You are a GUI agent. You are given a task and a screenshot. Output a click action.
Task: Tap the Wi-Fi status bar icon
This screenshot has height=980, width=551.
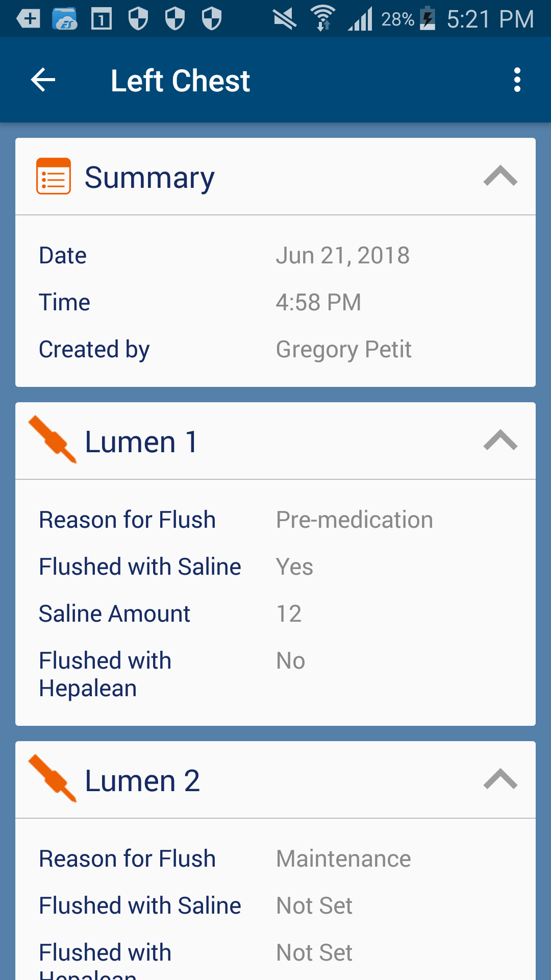(x=323, y=18)
